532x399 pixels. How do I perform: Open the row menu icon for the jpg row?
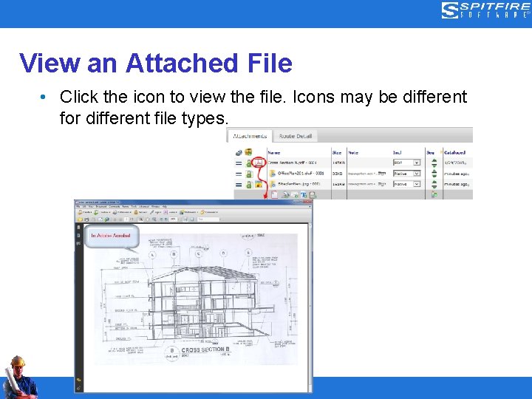pyautogui.click(x=239, y=185)
